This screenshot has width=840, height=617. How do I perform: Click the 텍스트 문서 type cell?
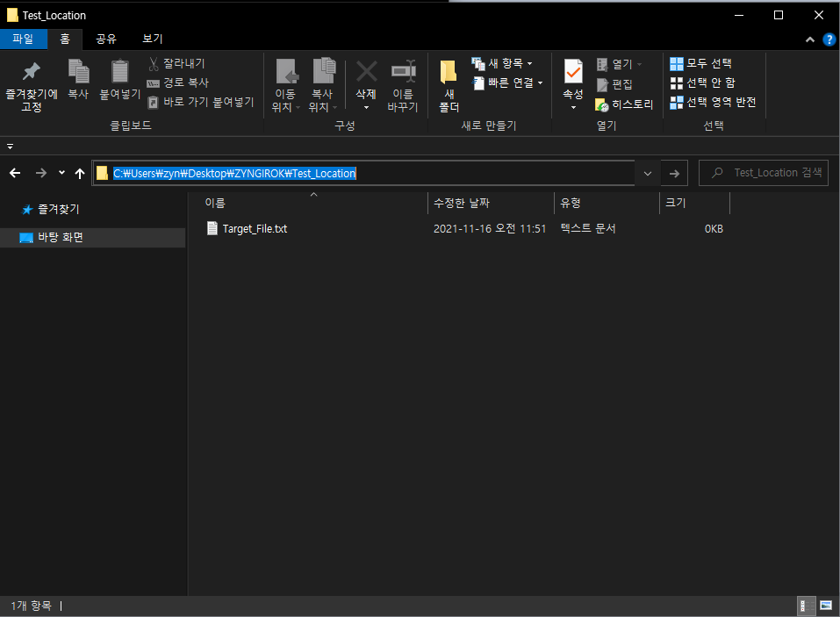[x=588, y=229]
